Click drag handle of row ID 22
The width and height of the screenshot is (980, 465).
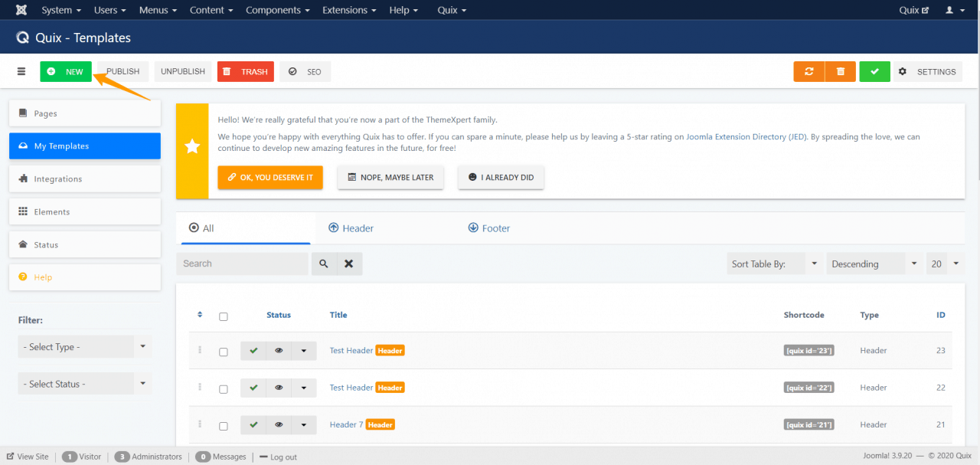[x=200, y=387]
